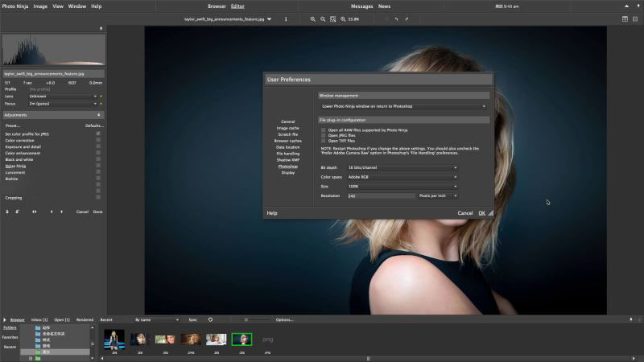Go to next image with right triangle
Image resolution: width=644 pixels, height=362 pixels.
point(62,212)
